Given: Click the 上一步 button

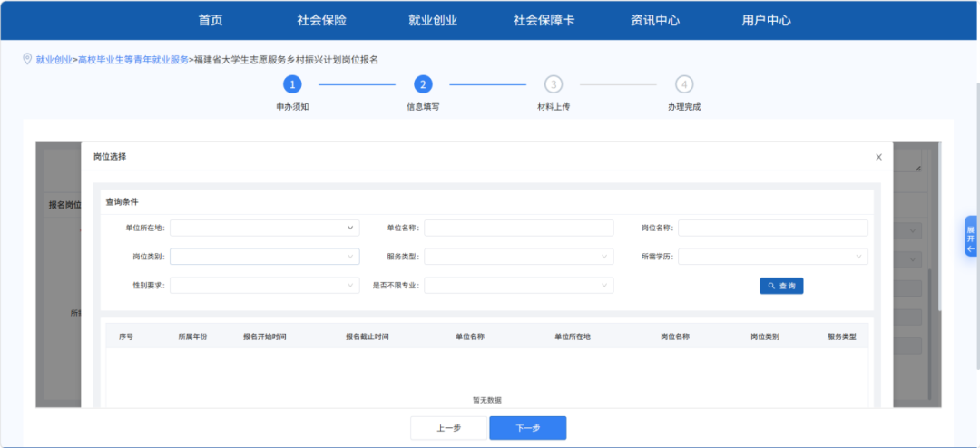Looking at the screenshot, I should (x=448, y=428).
